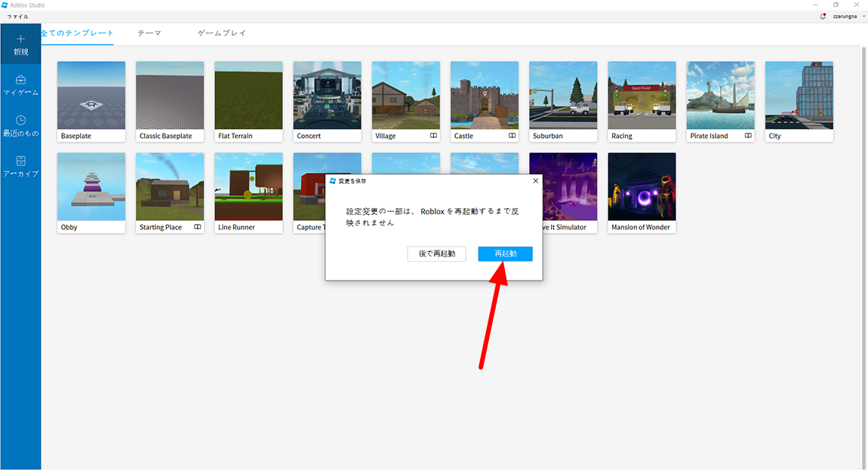Open 最近のもの via the clock icon

point(20,121)
